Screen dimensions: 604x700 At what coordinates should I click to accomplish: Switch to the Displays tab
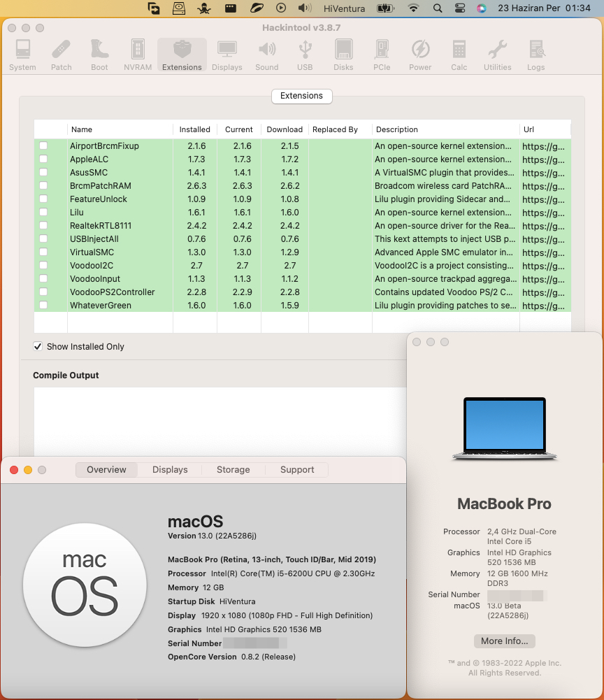(x=170, y=470)
